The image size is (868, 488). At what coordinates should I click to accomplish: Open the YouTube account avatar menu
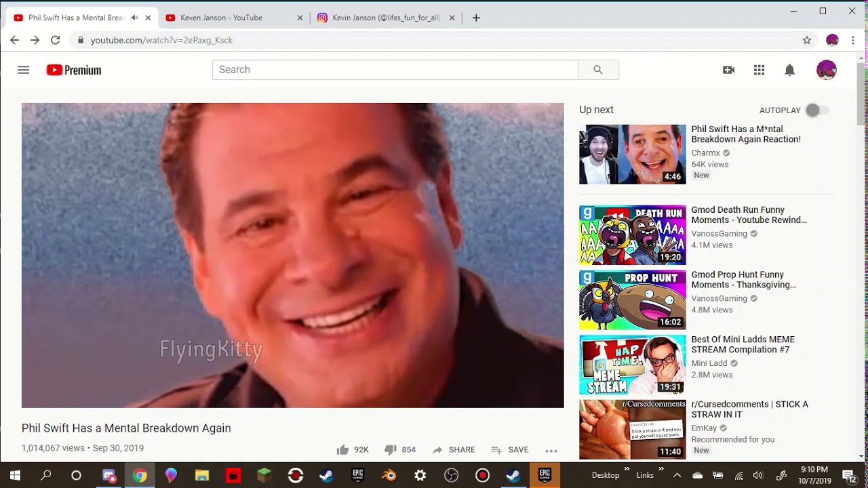coord(826,70)
